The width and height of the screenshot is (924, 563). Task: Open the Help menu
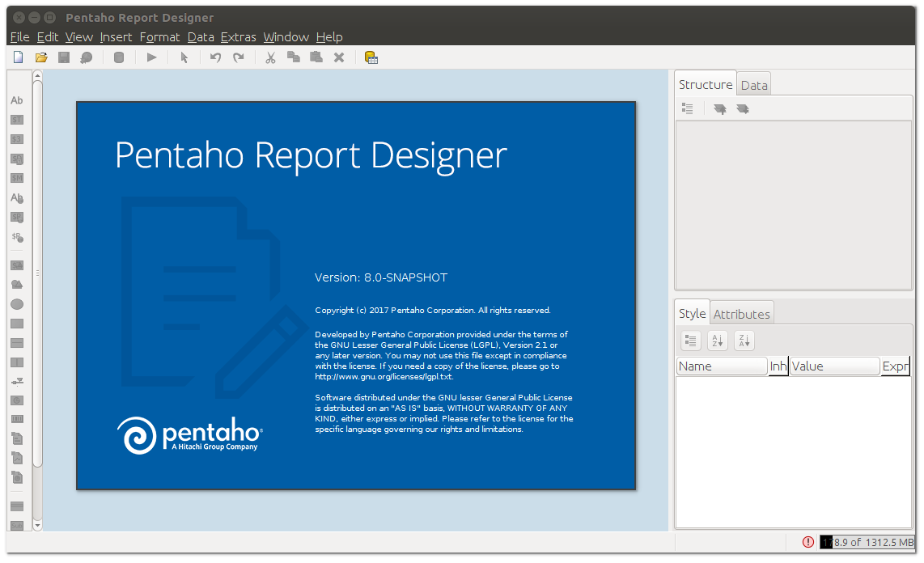(328, 37)
